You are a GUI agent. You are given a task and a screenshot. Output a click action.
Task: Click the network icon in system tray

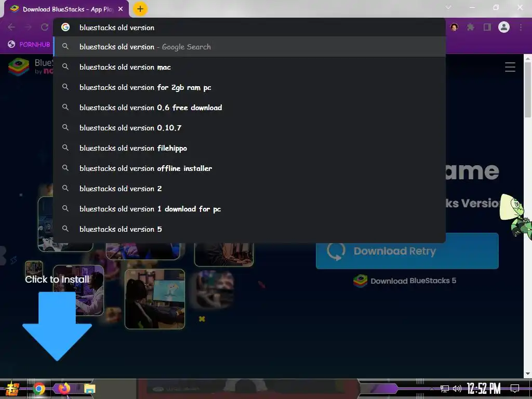coord(445,389)
